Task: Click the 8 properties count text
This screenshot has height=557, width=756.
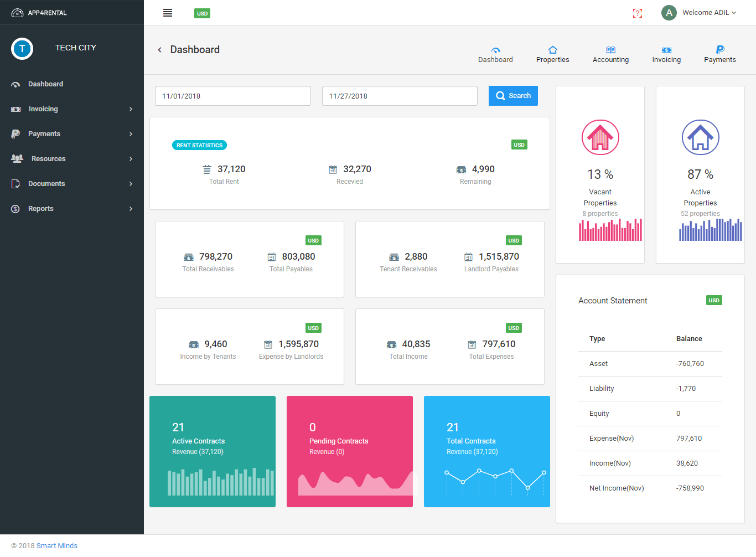Action: pyautogui.click(x=600, y=214)
